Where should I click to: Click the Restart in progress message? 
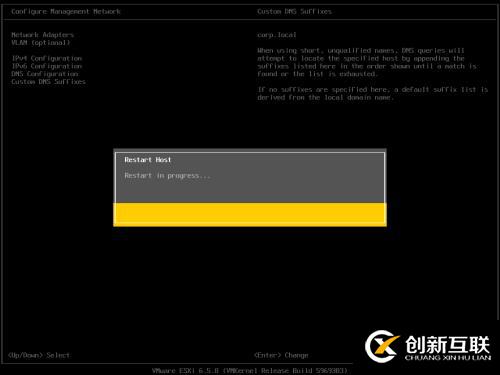(x=167, y=176)
